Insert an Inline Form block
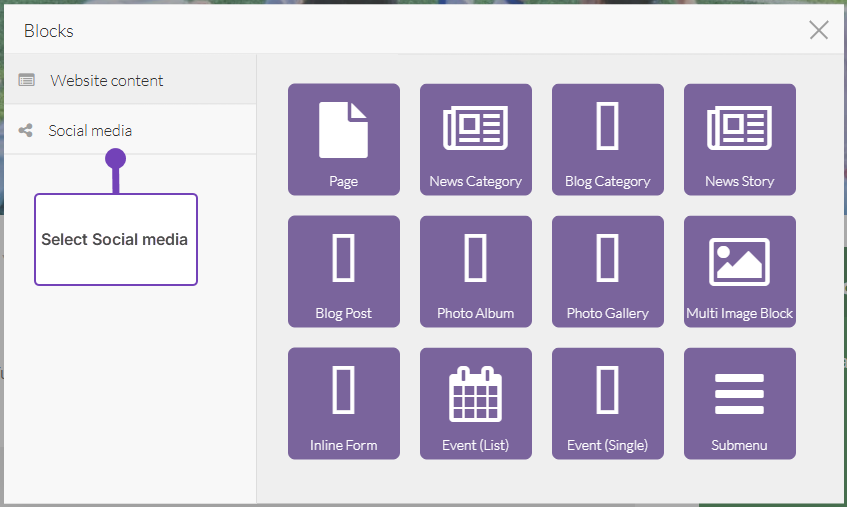The width and height of the screenshot is (847, 507). pyautogui.click(x=343, y=403)
